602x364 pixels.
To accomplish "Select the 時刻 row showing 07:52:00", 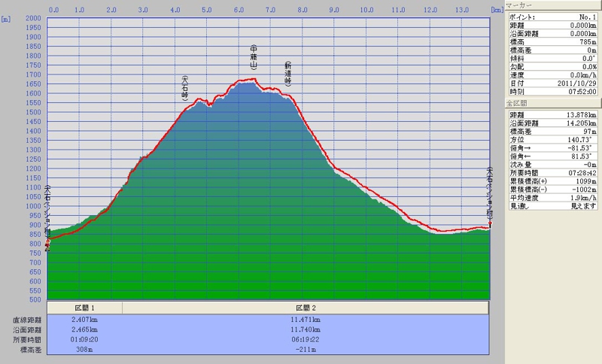I will [x=554, y=91].
